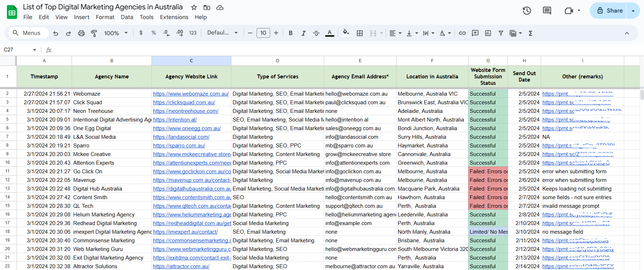Insert a chart
The width and height of the screenshot is (644, 270).
(x=488, y=33)
